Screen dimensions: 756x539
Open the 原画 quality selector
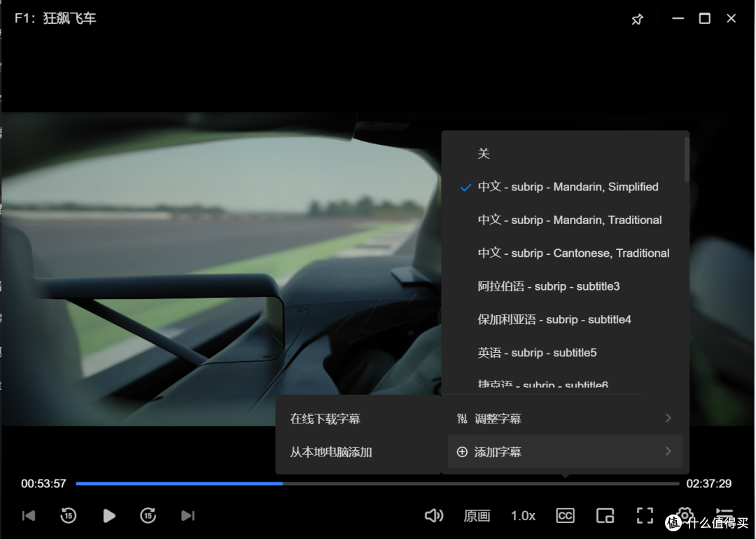click(x=477, y=516)
